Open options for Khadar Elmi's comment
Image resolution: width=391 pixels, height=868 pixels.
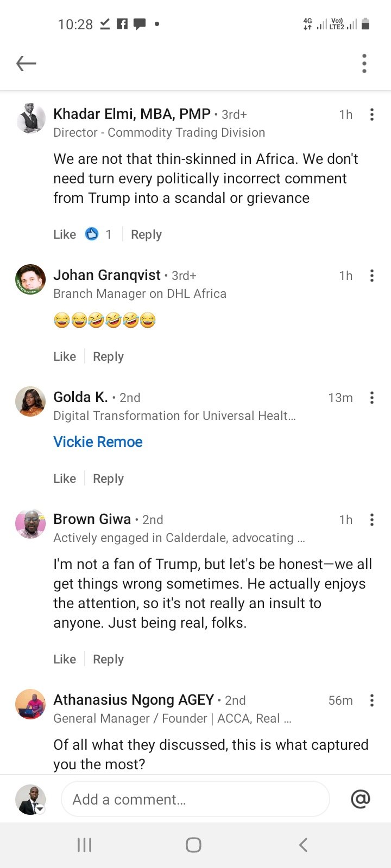[x=372, y=114]
